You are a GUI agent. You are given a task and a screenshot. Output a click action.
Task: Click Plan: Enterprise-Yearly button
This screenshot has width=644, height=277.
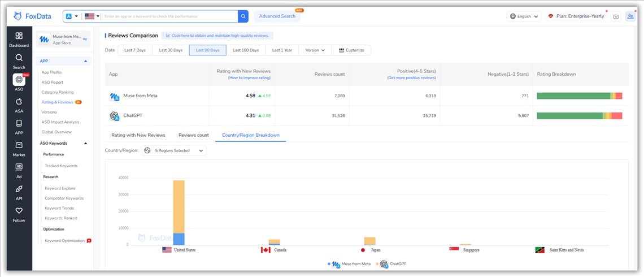(577, 16)
